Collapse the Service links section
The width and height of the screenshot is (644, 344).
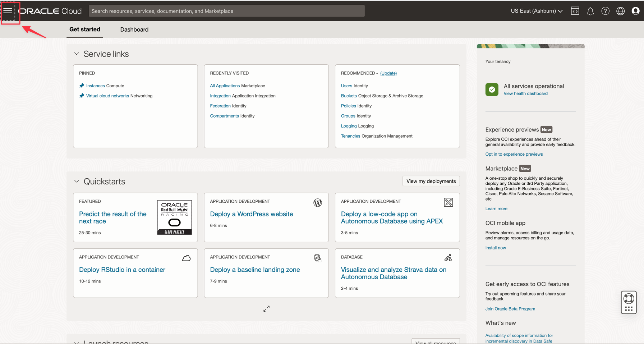coord(77,54)
